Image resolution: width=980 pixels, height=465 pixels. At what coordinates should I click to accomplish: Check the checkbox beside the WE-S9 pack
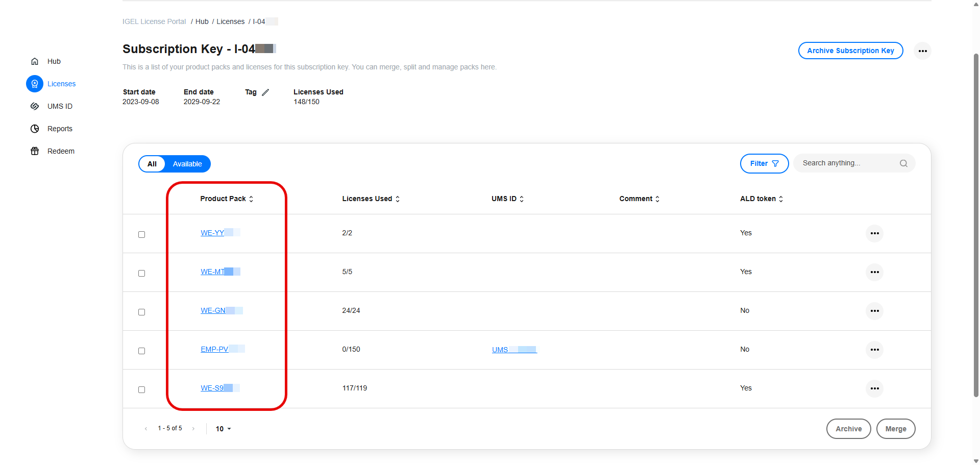pos(141,389)
